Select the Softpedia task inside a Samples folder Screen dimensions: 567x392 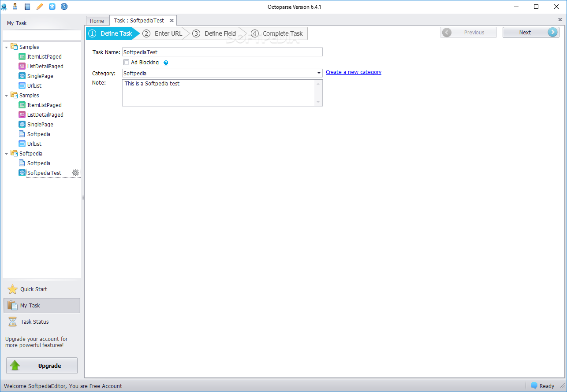pyautogui.click(x=39, y=134)
